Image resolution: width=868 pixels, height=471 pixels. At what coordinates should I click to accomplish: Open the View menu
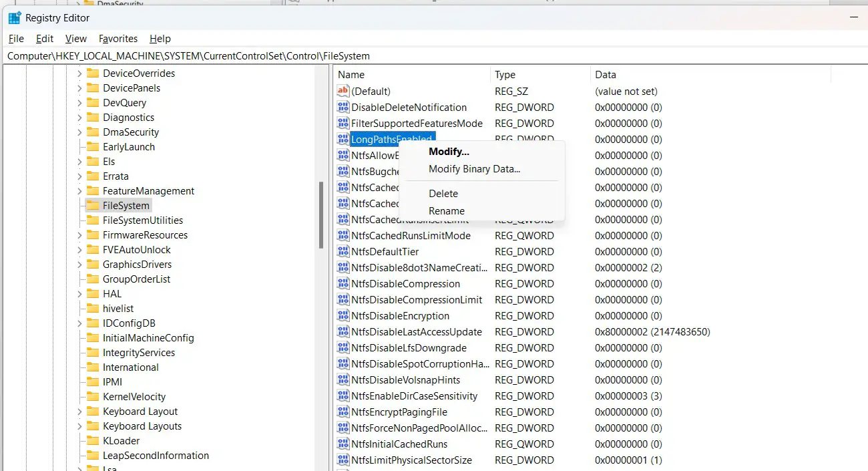pos(76,39)
